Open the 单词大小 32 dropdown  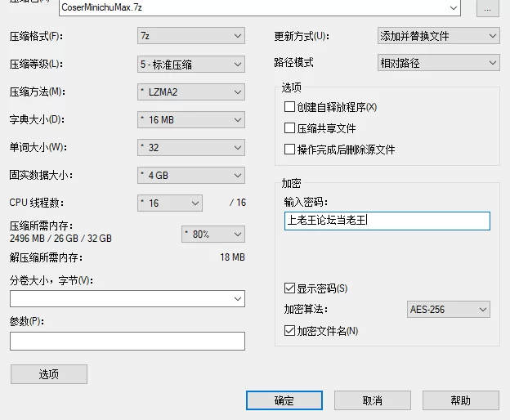pos(191,148)
